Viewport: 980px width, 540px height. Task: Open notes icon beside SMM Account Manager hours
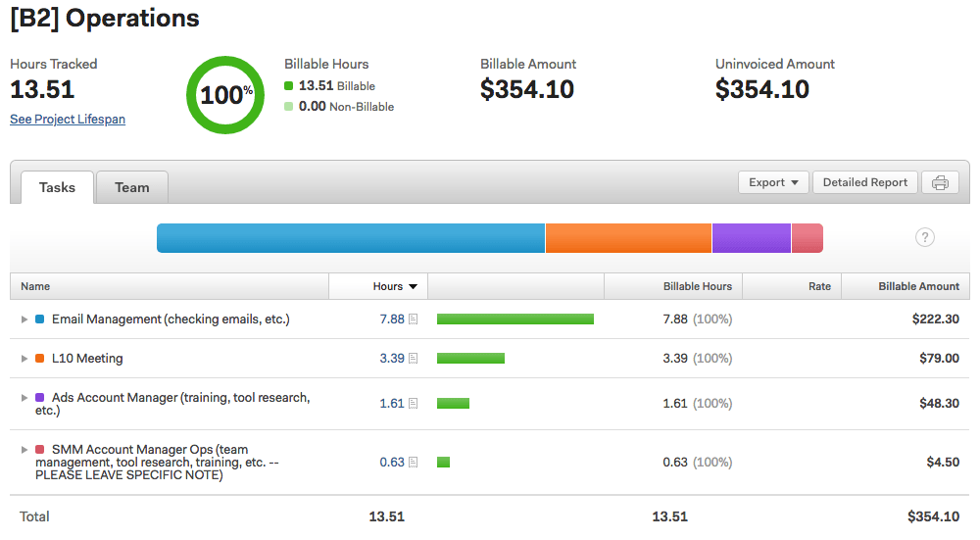tap(414, 463)
